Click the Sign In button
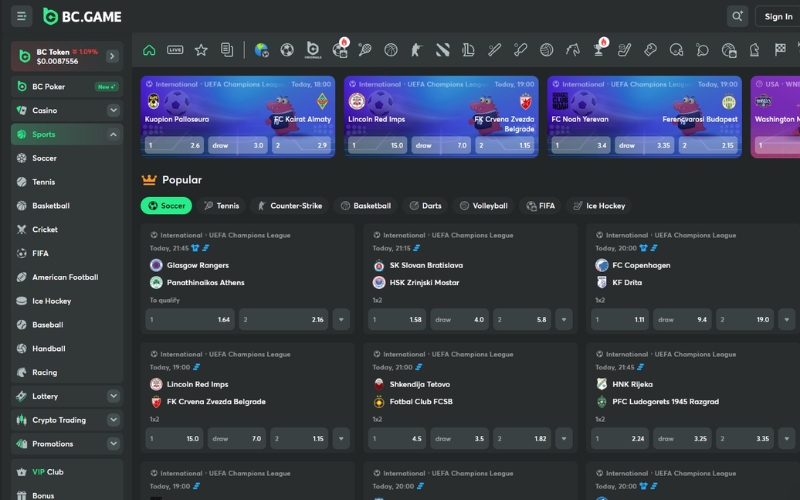The width and height of the screenshot is (800, 500). pyautogui.click(x=778, y=16)
